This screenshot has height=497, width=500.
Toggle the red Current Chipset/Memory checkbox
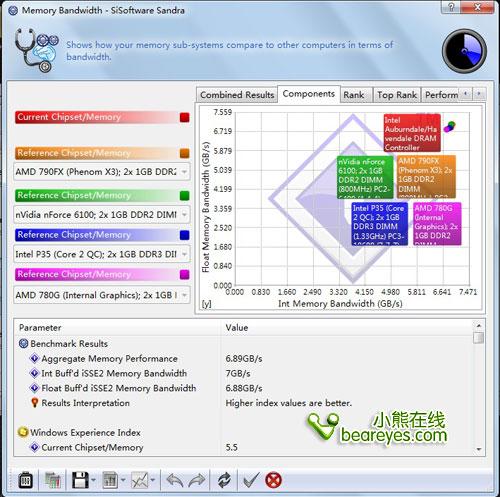(184, 117)
